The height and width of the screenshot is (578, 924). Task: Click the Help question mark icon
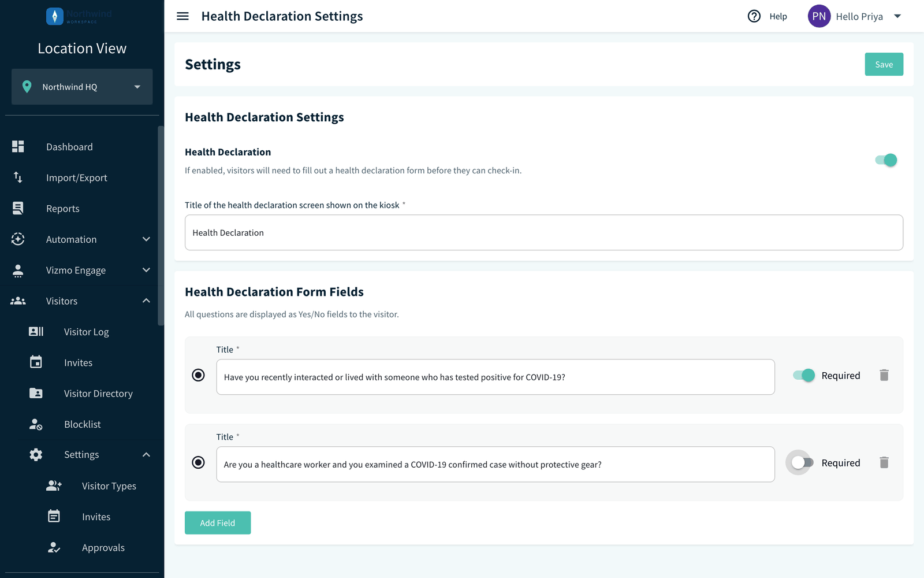pos(754,16)
